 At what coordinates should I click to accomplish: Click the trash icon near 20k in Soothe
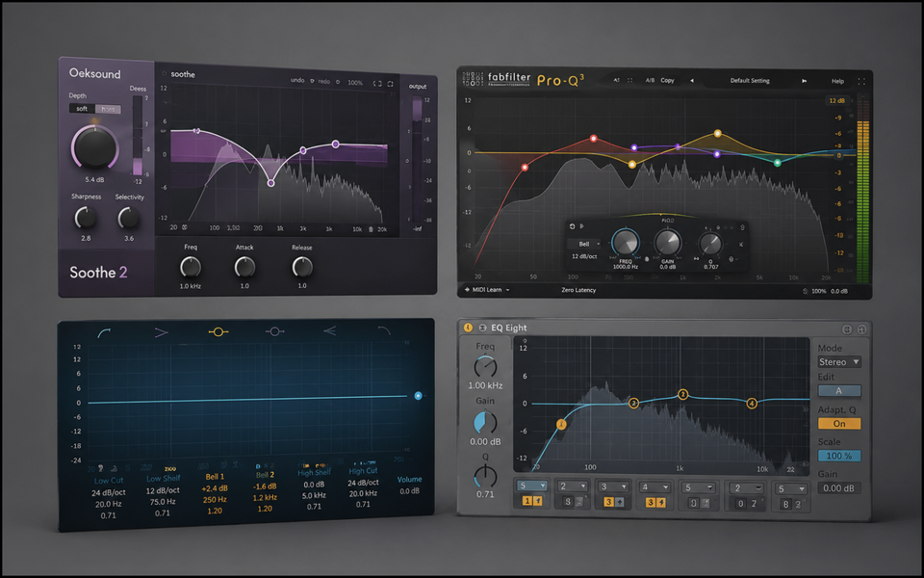coord(372,229)
